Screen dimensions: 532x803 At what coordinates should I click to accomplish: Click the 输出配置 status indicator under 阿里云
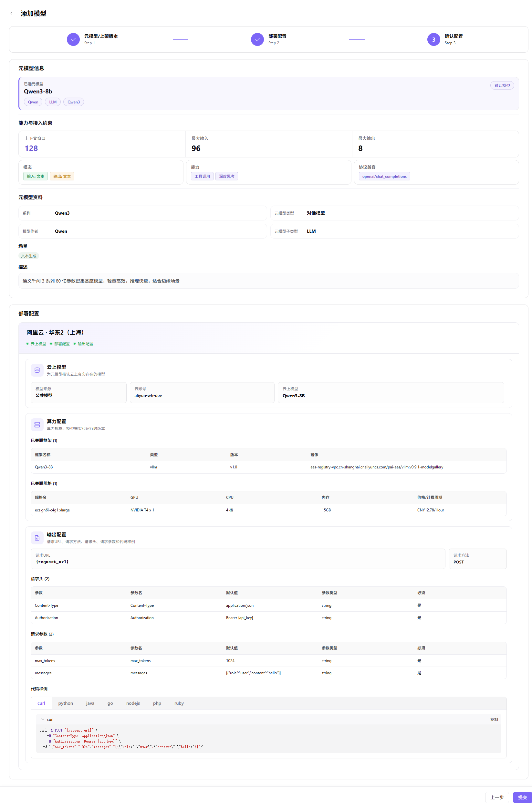coord(83,344)
